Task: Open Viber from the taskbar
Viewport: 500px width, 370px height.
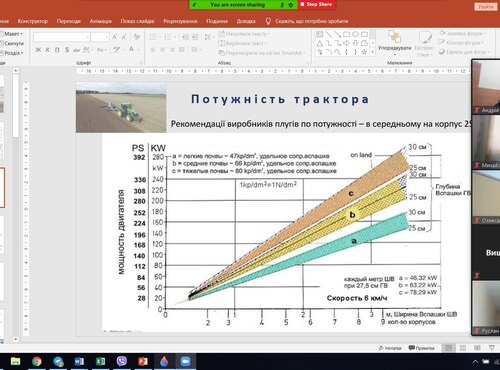Action: pos(122,361)
